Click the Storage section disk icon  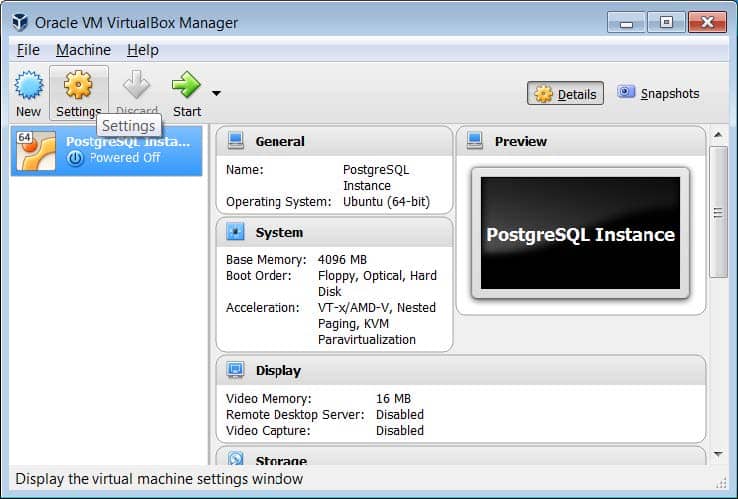point(235,459)
